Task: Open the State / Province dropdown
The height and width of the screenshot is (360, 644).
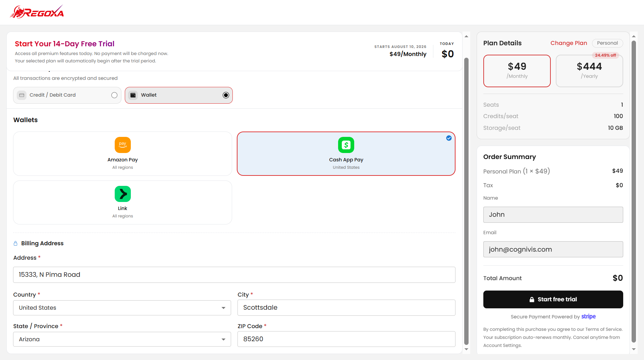Action: (122, 339)
